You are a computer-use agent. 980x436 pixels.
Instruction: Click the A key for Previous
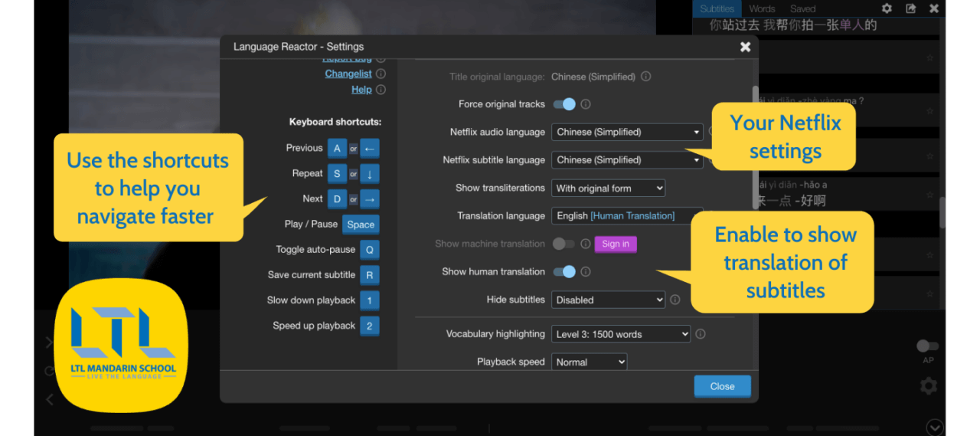pos(338,149)
